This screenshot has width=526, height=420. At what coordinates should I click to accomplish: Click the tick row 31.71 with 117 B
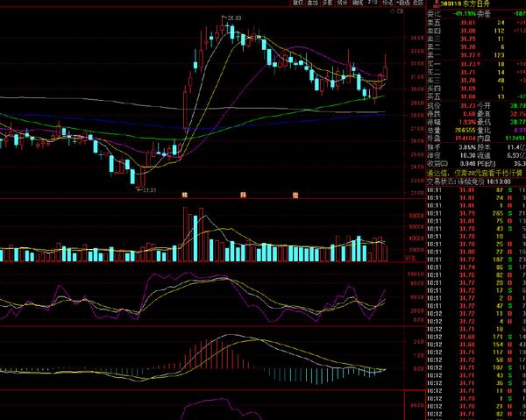(476, 352)
